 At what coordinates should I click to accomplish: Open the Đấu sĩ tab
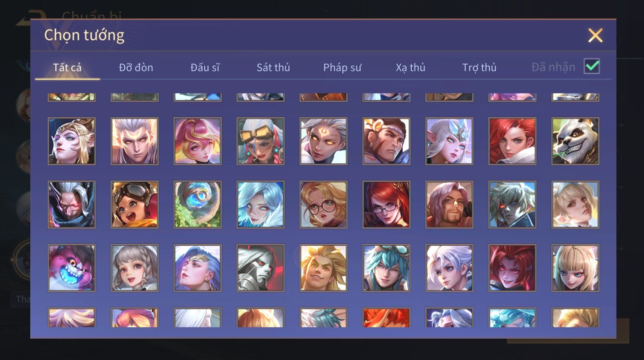[x=205, y=67]
